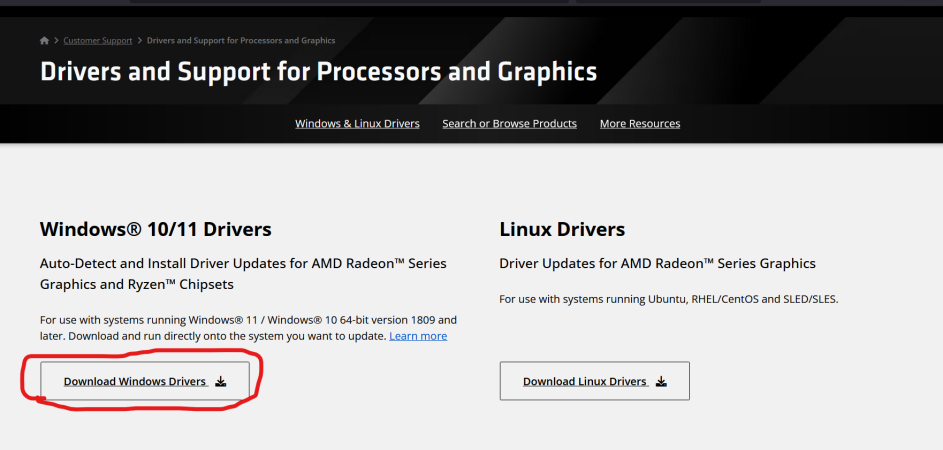Click the Learn more link
943x450 pixels.
tap(418, 336)
